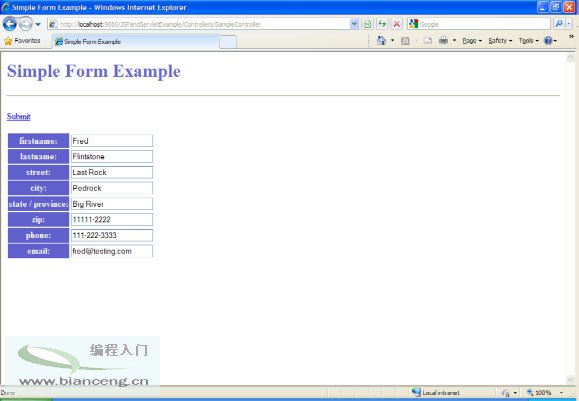Click the page scrollbar down arrow
Screen dimensions: 579x401
tap(571, 380)
